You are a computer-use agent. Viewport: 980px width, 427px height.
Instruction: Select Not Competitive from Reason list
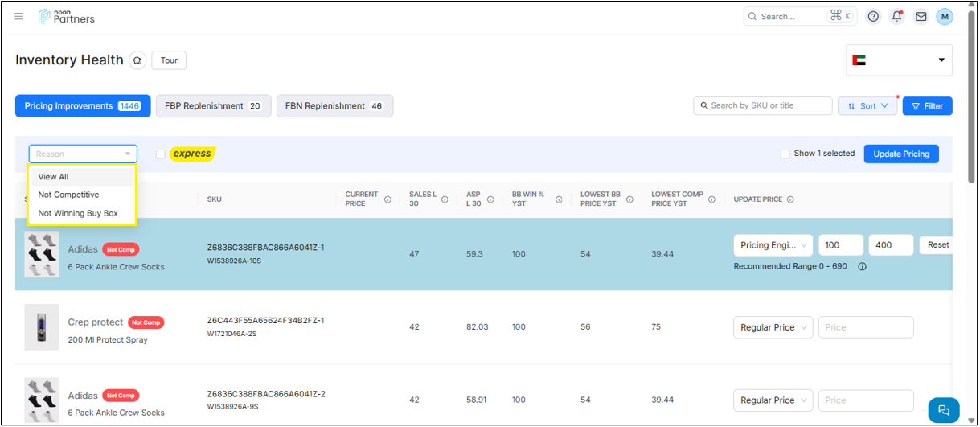(68, 195)
